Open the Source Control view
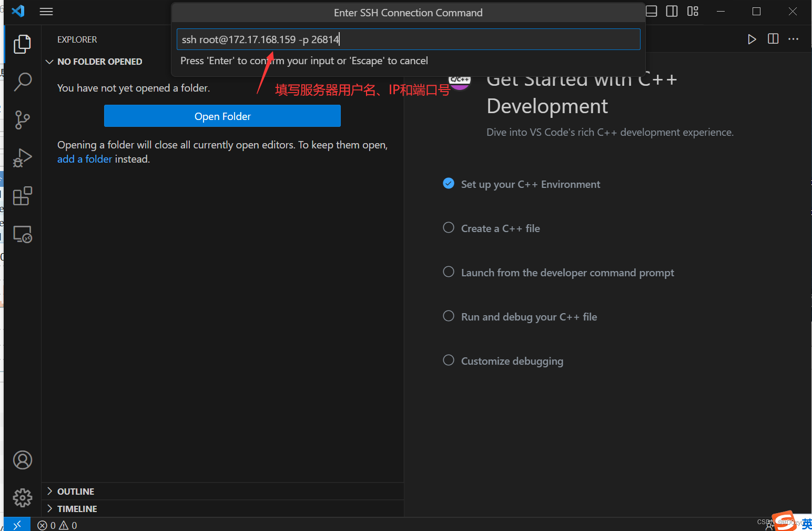Viewport: 812px width, 531px height. click(x=22, y=120)
